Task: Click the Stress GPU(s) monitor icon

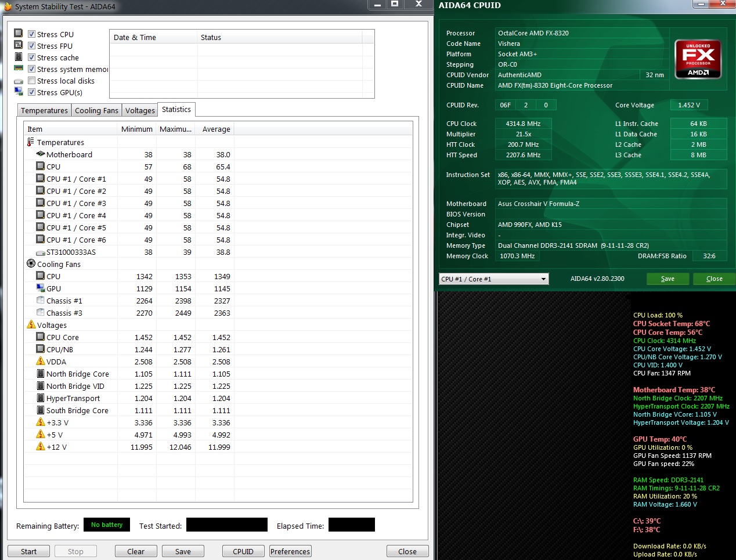Action: click(18, 92)
